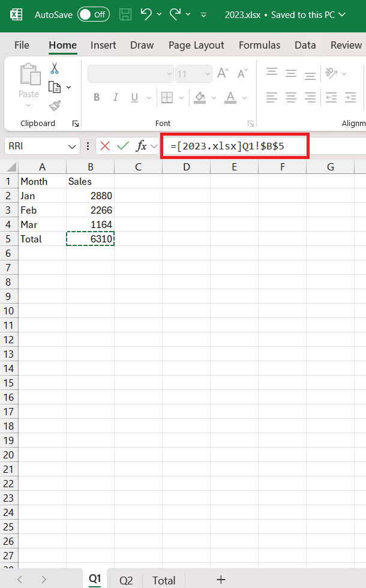Click the Excel app logo icon

pyautogui.click(x=16, y=14)
